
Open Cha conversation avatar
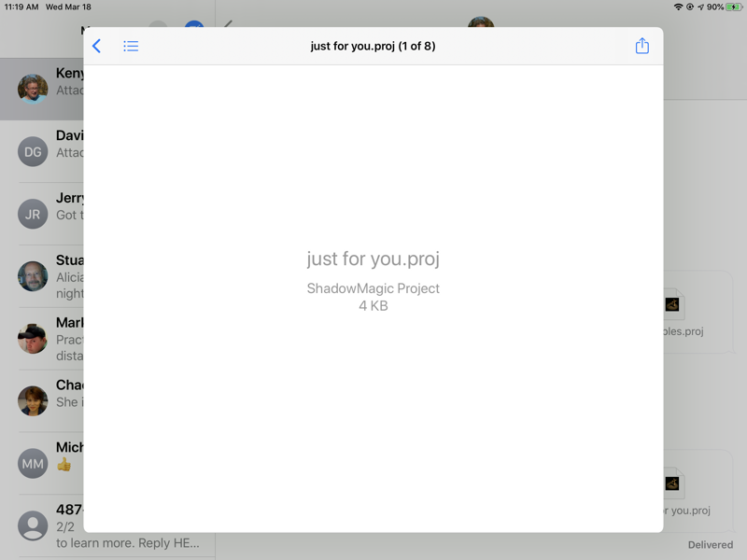pyautogui.click(x=33, y=401)
